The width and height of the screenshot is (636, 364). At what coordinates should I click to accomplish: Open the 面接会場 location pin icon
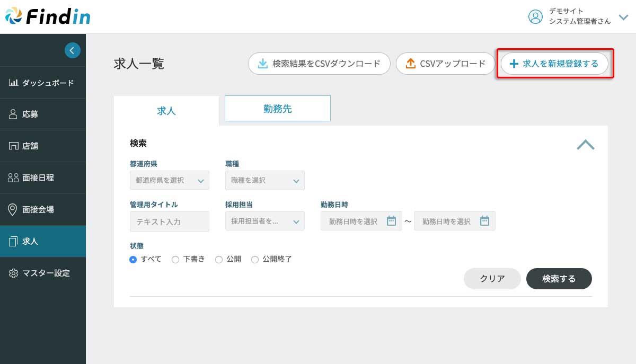[x=14, y=210]
